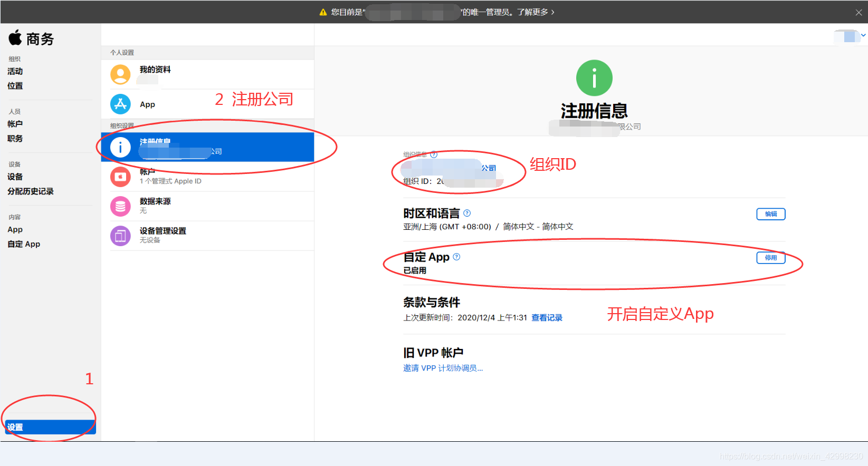Open 分配历史记录 in sidebar

(31, 191)
